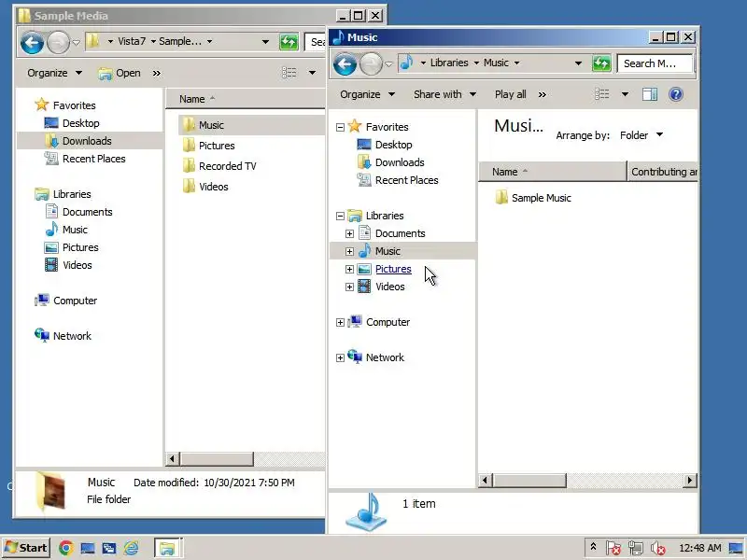
Task: Open the Action Center flag tray icon
Action: tap(613, 549)
